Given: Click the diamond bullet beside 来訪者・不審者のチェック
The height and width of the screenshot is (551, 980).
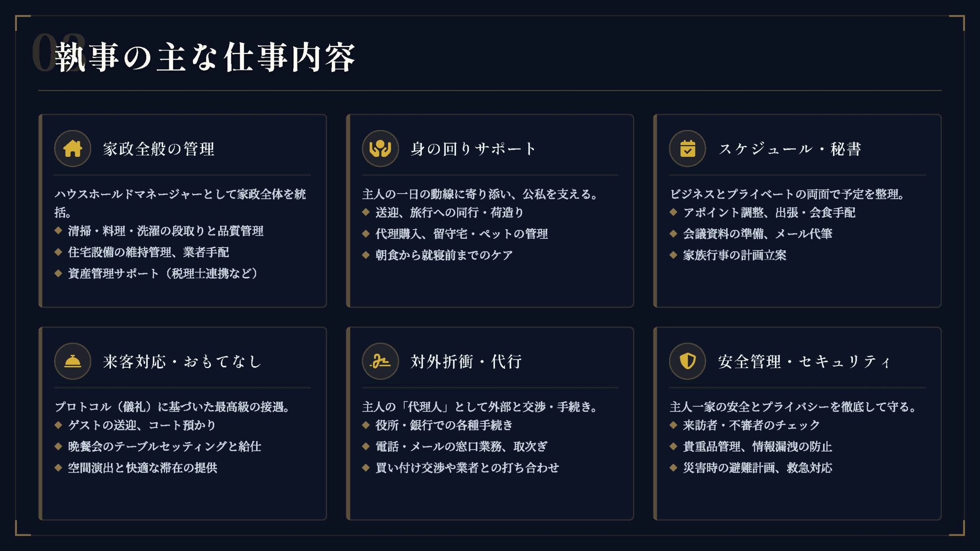Looking at the screenshot, I should point(673,425).
